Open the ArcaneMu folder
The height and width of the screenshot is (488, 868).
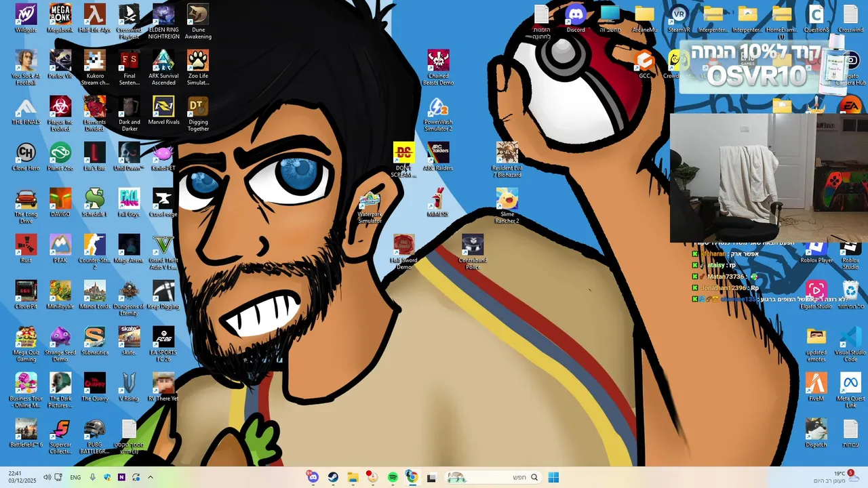(x=644, y=19)
